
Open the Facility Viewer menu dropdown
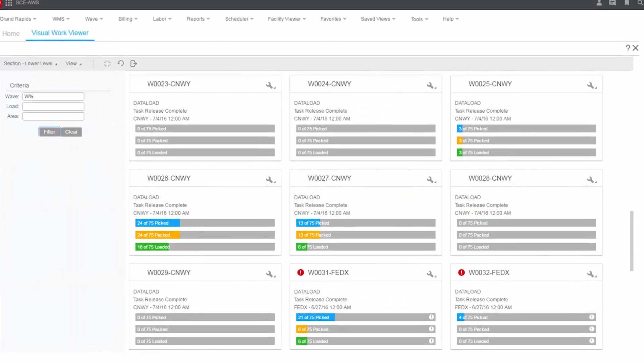click(x=287, y=19)
